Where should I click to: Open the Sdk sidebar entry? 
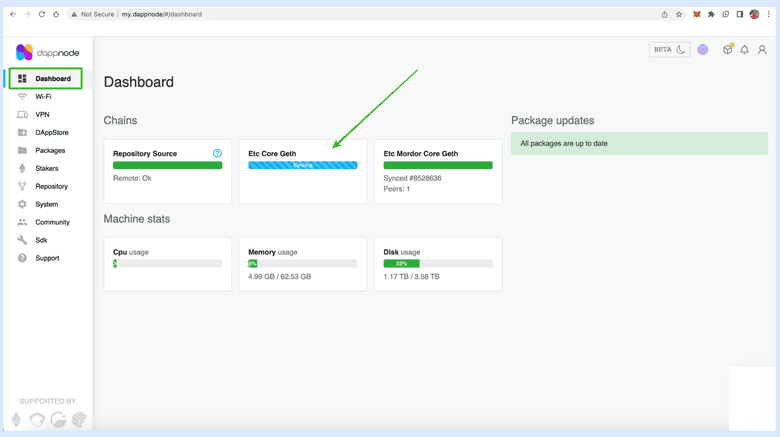click(41, 241)
